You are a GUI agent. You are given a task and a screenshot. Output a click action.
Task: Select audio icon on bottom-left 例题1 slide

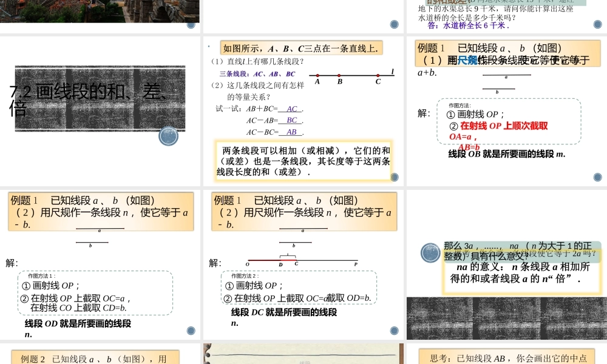pyautogui.click(x=191, y=331)
